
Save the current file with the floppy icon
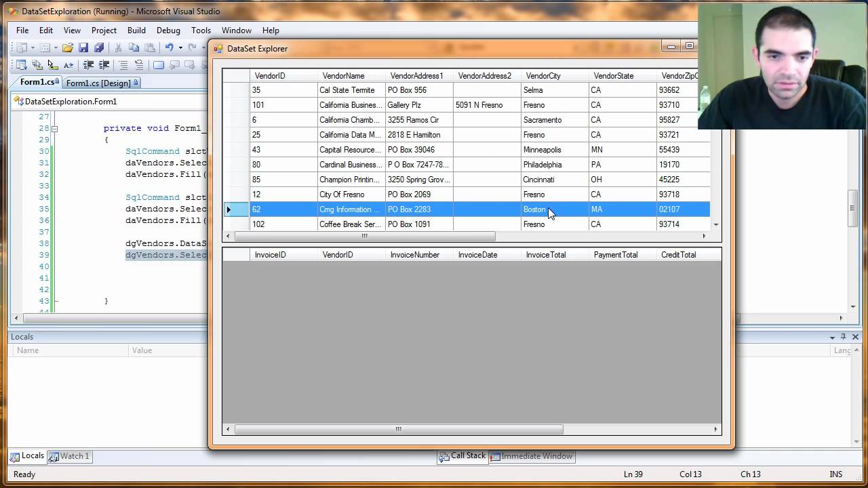[83, 47]
